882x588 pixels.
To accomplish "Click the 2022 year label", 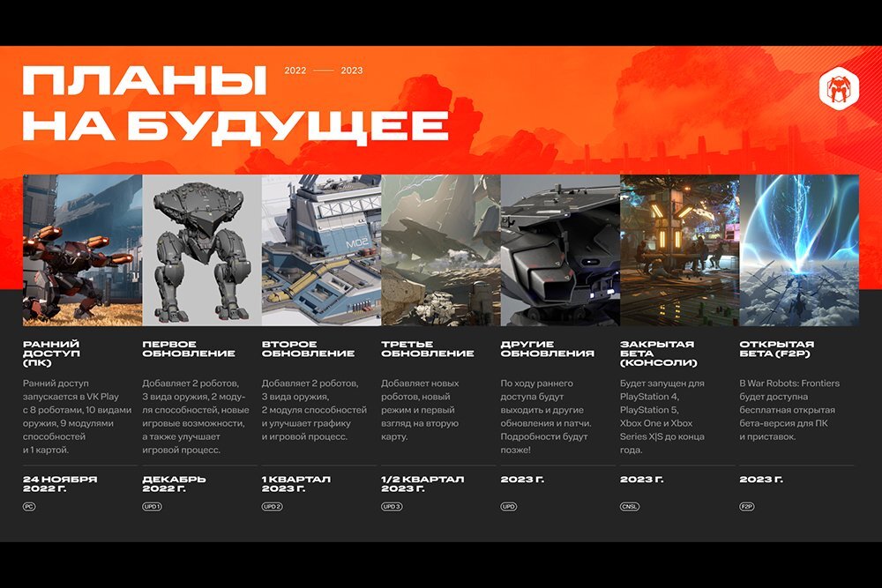I will (x=295, y=71).
